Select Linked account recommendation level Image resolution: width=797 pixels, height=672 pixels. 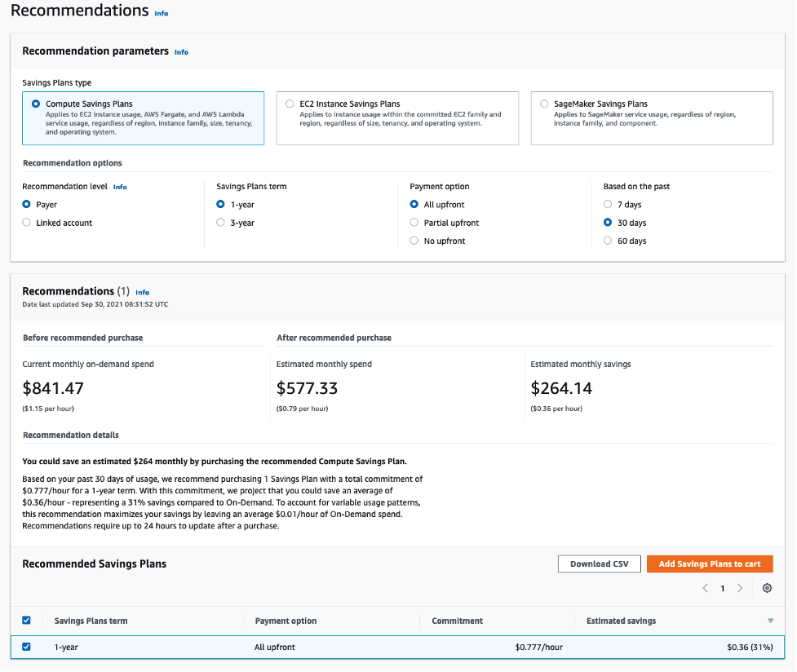(27, 223)
